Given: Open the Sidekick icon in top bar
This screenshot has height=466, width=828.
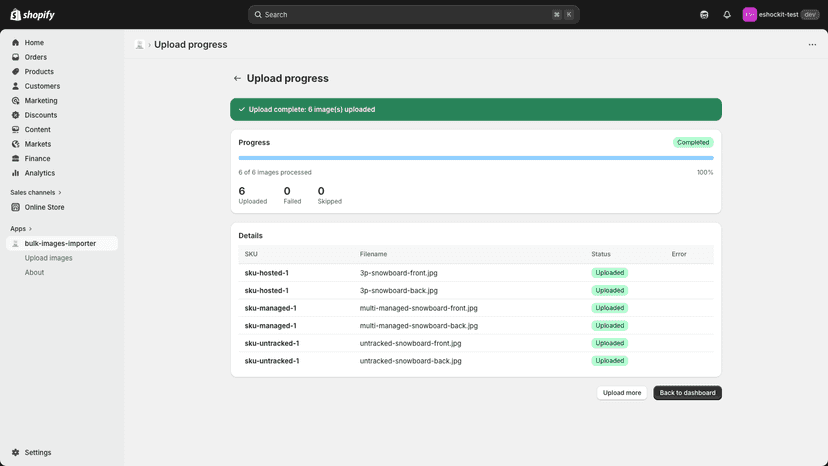Looking at the screenshot, I should tap(704, 15).
